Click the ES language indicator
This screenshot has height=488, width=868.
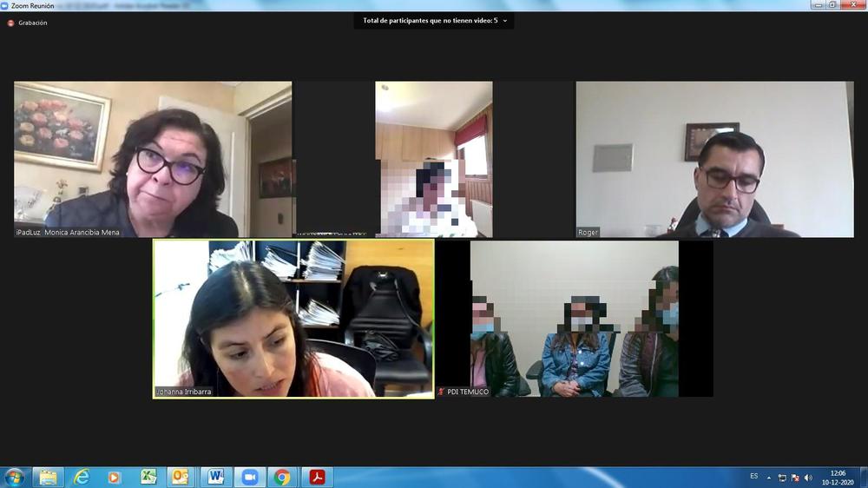pyautogui.click(x=753, y=476)
